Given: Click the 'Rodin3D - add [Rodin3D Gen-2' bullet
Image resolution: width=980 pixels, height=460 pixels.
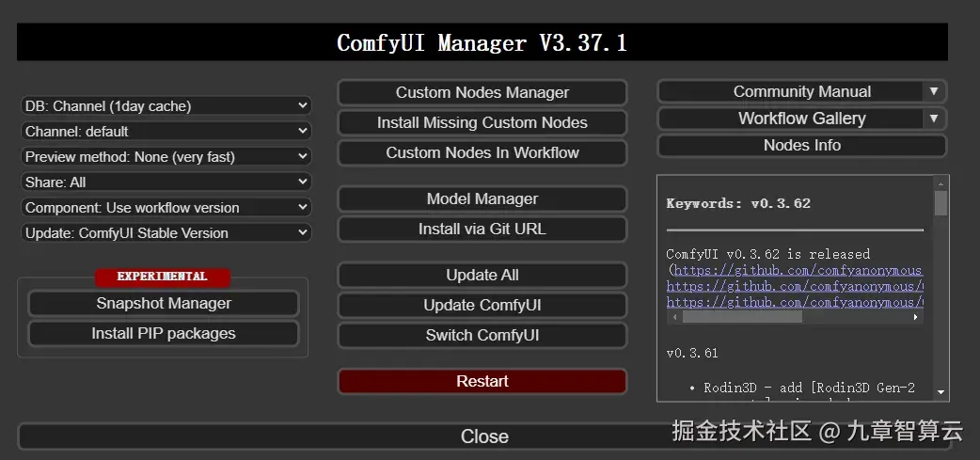Looking at the screenshot, I should [810, 388].
